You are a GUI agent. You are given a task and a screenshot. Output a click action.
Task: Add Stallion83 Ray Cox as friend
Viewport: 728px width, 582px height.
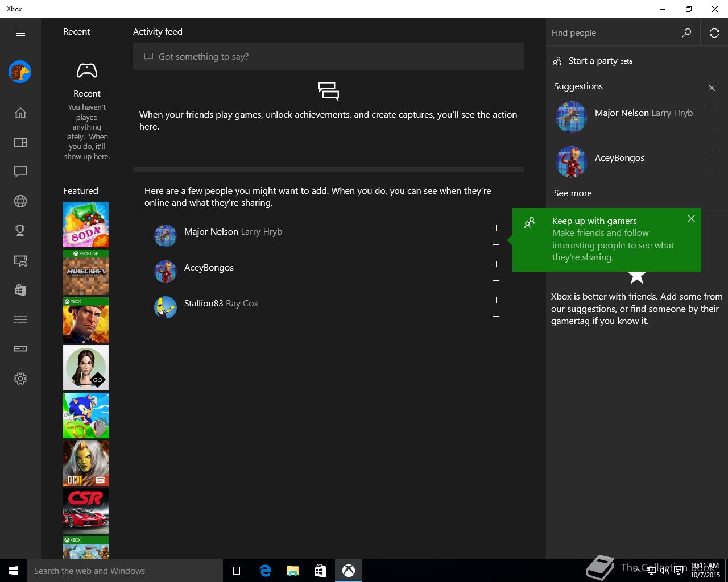(x=496, y=300)
